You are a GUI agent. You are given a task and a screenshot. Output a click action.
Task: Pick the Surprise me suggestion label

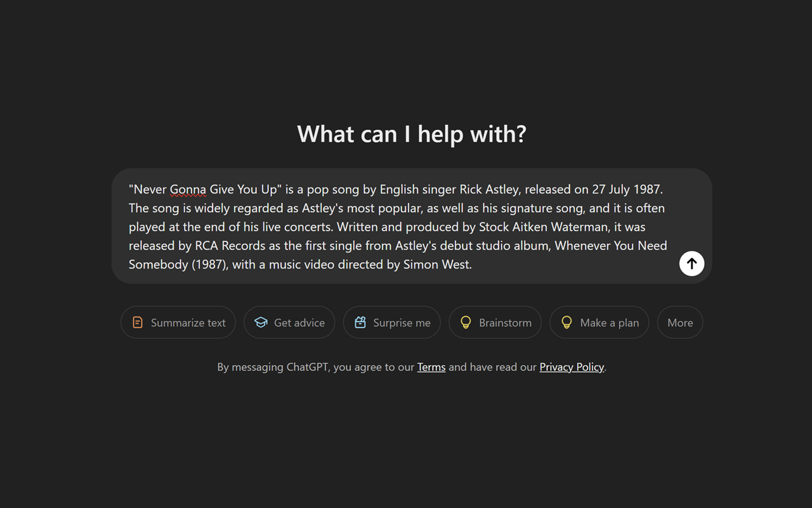pos(402,323)
